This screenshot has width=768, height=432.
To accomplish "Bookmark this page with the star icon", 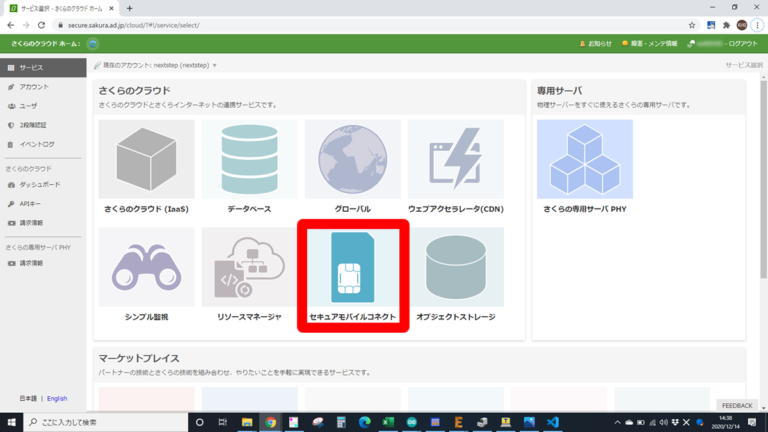I will pyautogui.click(x=692, y=25).
